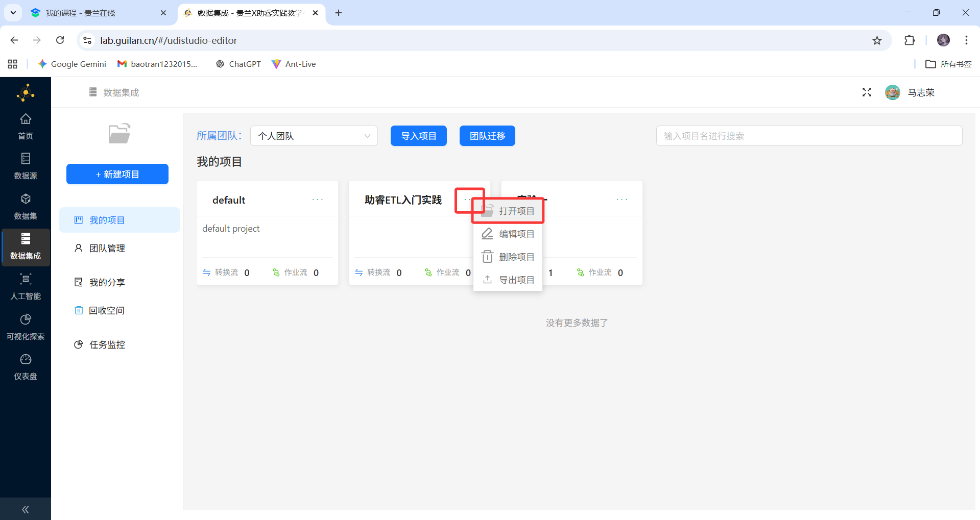980x520 pixels.
Task: Choose 编辑项目 from the context menu
Action: pos(508,234)
